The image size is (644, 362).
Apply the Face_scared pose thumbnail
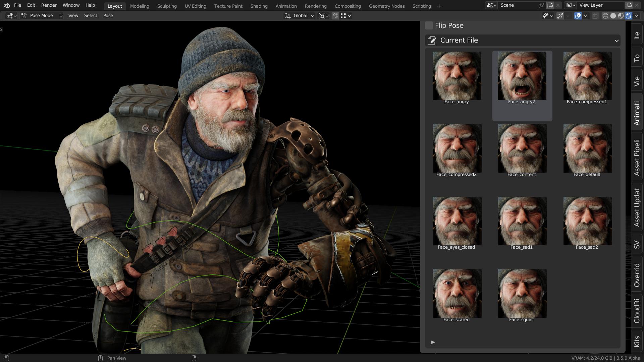457,294
